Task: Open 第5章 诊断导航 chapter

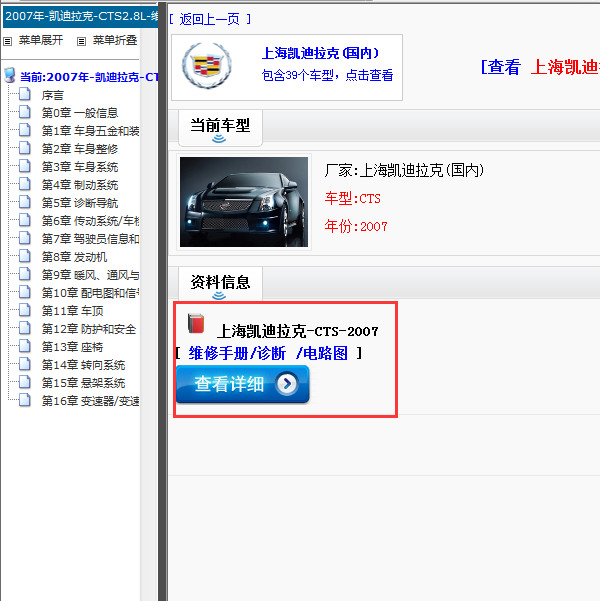Action: [x=79, y=203]
